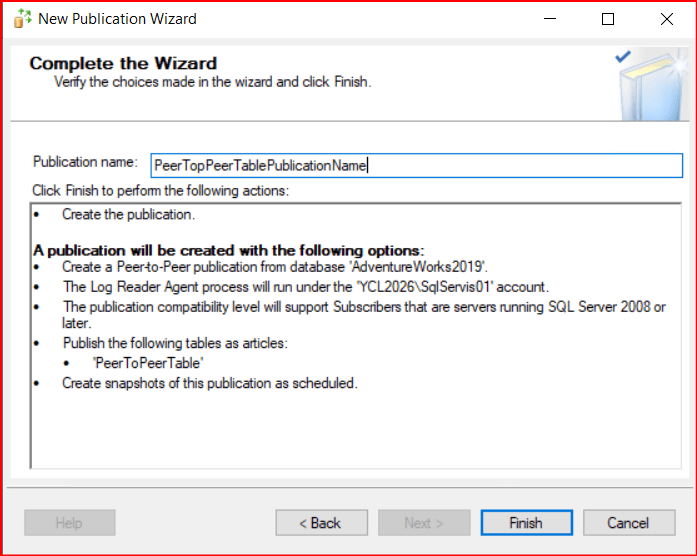697x556 pixels.
Task: Click the 'Create snapshots of this publication' line
Action: [209, 383]
